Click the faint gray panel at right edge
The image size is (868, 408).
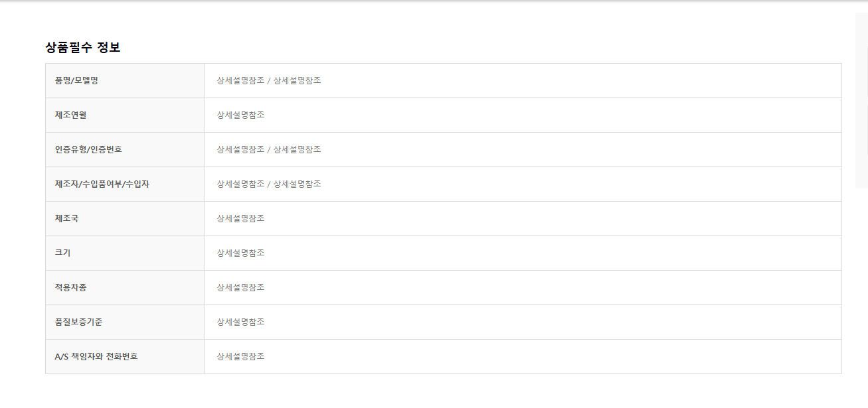[x=861, y=101]
